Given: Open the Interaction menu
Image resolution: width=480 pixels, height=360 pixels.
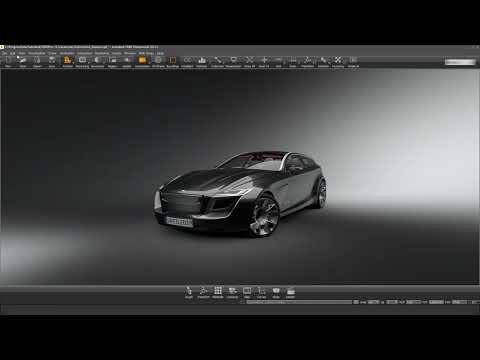Looking at the screenshot, I should click(x=85, y=53).
